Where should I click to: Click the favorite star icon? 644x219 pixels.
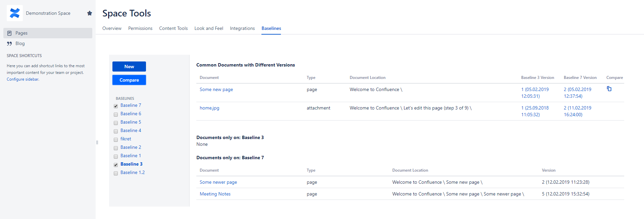point(90,13)
